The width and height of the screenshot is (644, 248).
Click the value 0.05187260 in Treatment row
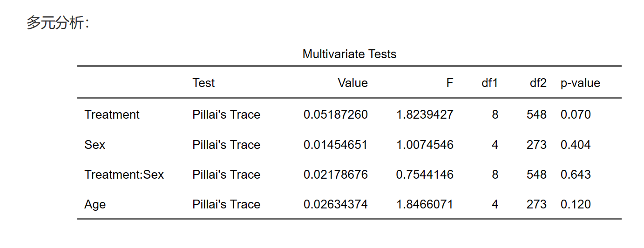pos(335,115)
